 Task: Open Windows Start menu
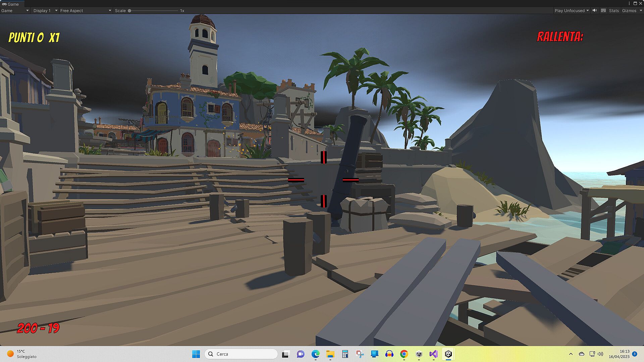click(196, 354)
